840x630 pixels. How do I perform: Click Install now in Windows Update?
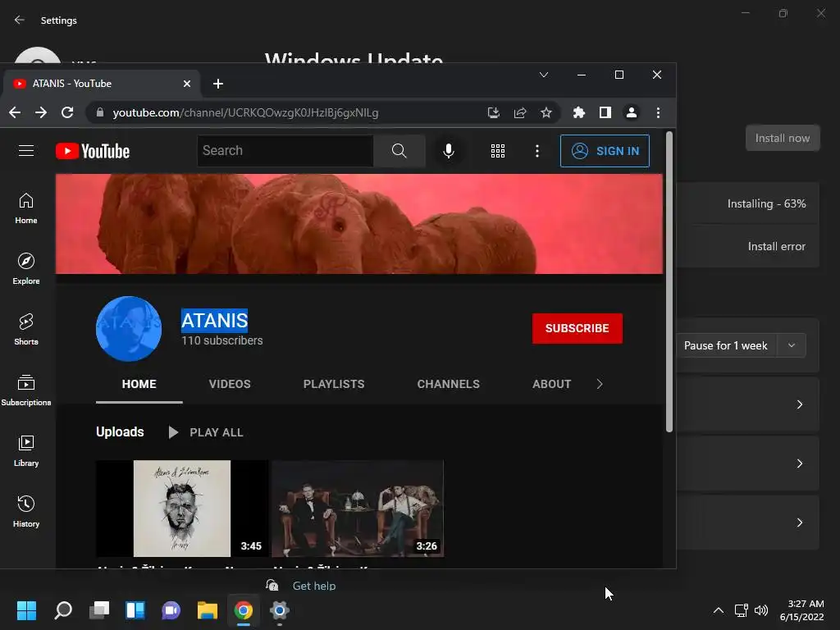pyautogui.click(x=783, y=138)
